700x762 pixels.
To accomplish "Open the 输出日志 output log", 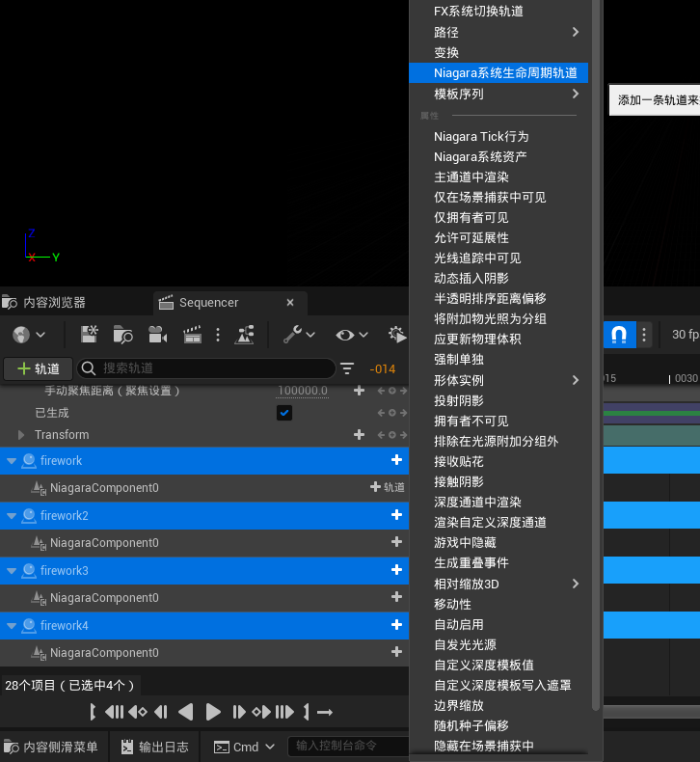I will pyautogui.click(x=154, y=747).
